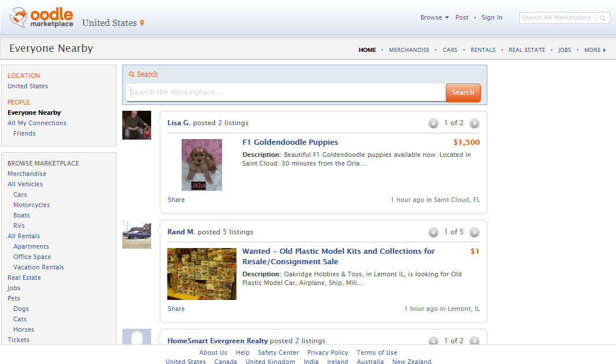Switch to the RENTALS tab
Screen dimensions: 616x364
tap(483, 50)
